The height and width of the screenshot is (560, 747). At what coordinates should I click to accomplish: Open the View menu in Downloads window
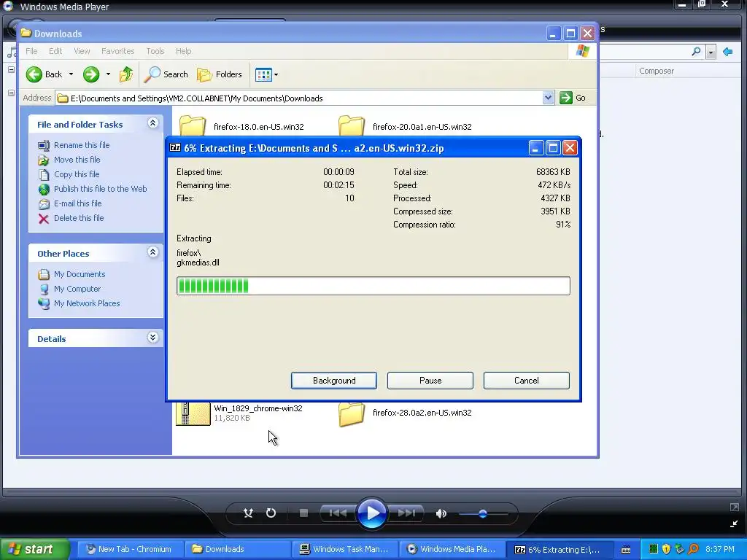pyautogui.click(x=82, y=51)
